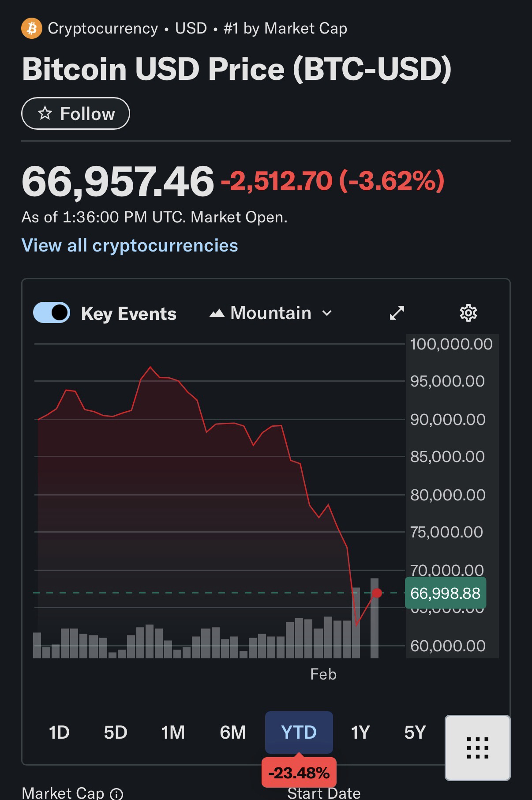Image resolution: width=532 pixels, height=800 pixels.
Task: Click red current price dot on chart
Action: pyautogui.click(x=377, y=593)
